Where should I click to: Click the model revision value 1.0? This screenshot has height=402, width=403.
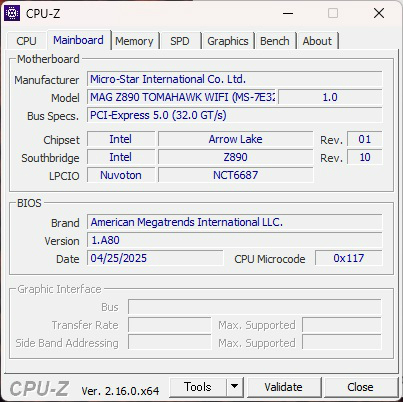click(330, 97)
